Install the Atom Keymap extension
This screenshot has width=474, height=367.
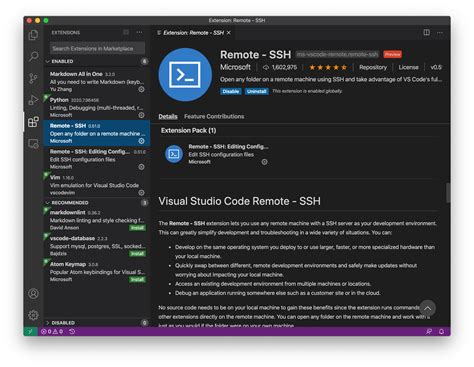[137, 280]
